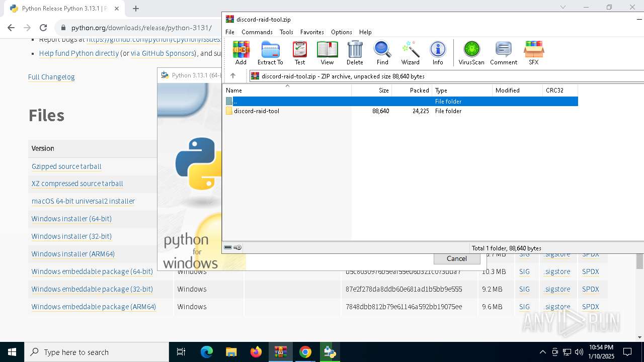Sort archive list by Modified column
This screenshot has height=362, width=644.
(518, 90)
